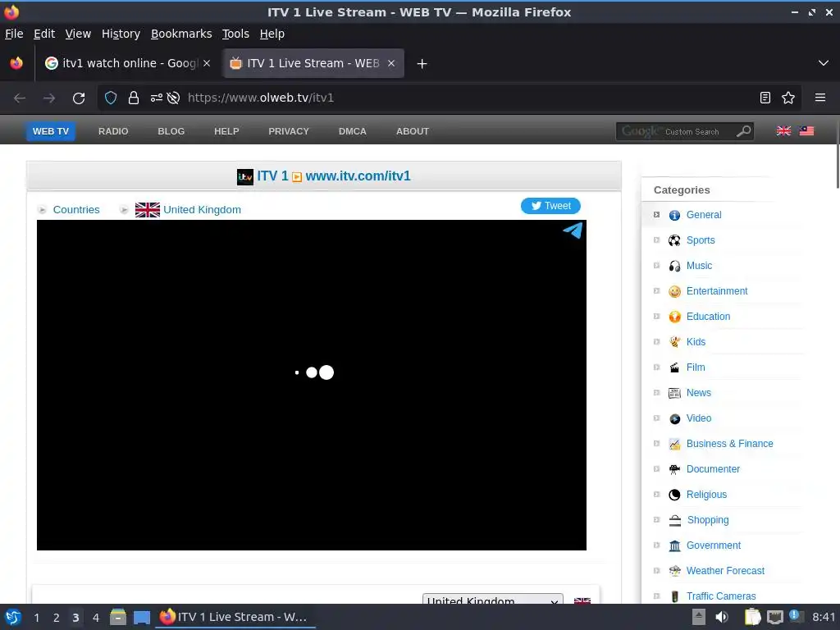Open the site HELP page
The image size is (840, 630).
[226, 131]
